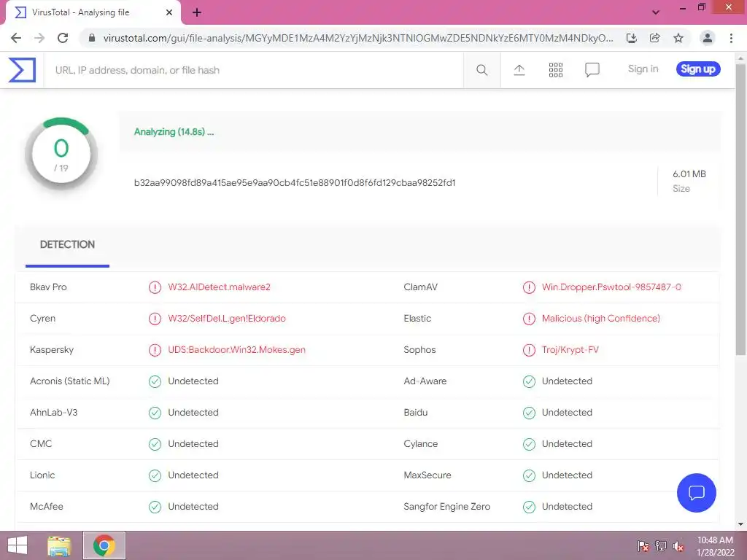Click the search magnifier icon
The height and width of the screenshot is (560, 747).
[x=481, y=70]
